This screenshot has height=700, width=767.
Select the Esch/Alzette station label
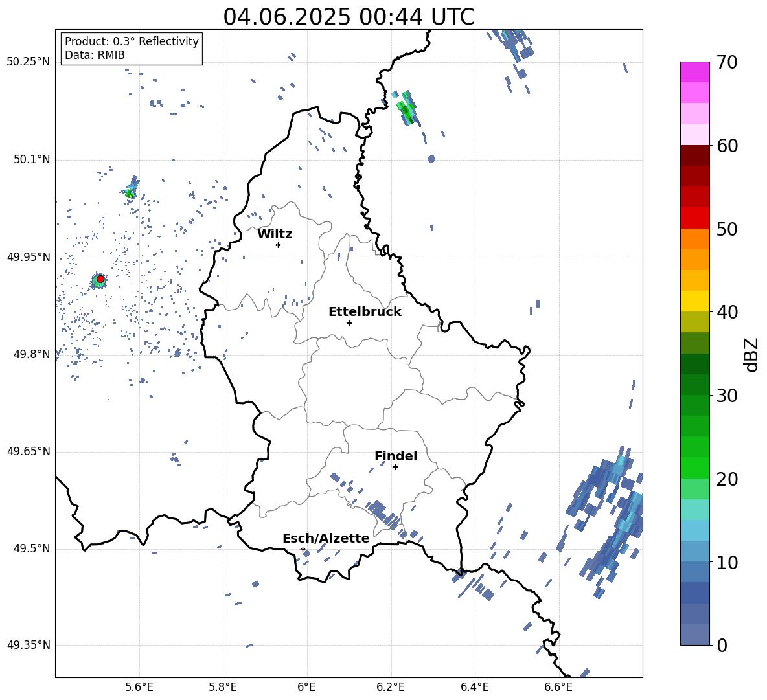coord(326,538)
